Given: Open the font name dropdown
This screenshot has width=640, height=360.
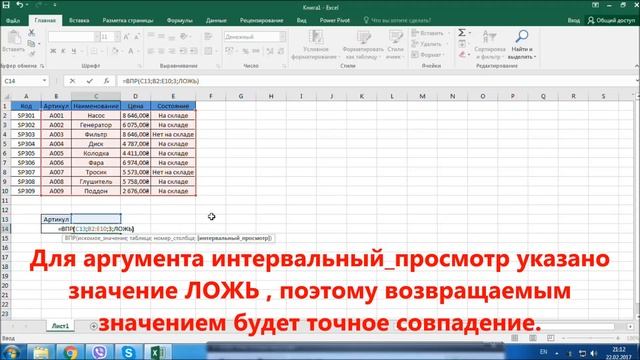Looking at the screenshot, I should tap(97, 37).
